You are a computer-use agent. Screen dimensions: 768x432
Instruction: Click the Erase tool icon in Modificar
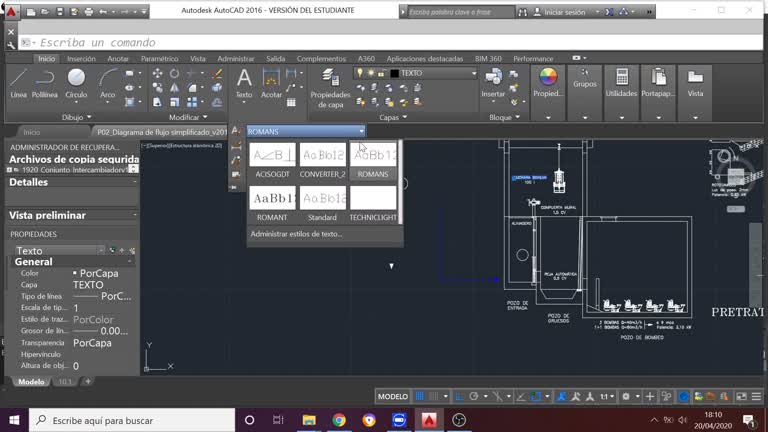(x=217, y=73)
